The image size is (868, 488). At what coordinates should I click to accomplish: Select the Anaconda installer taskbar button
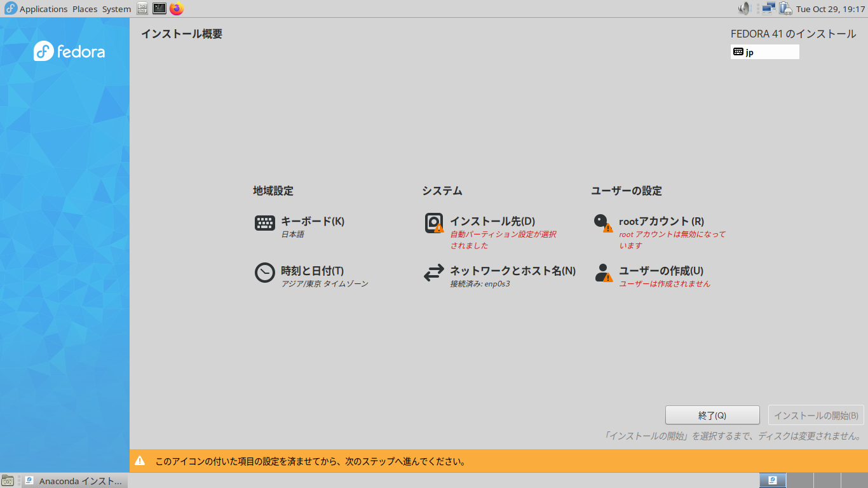pos(74,481)
